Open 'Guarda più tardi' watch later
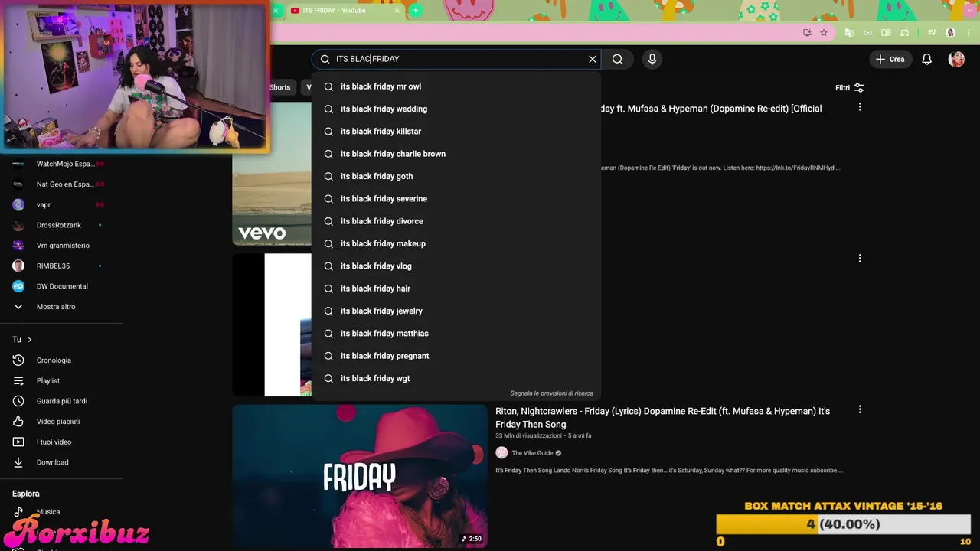This screenshot has height=551, width=980. [61, 401]
